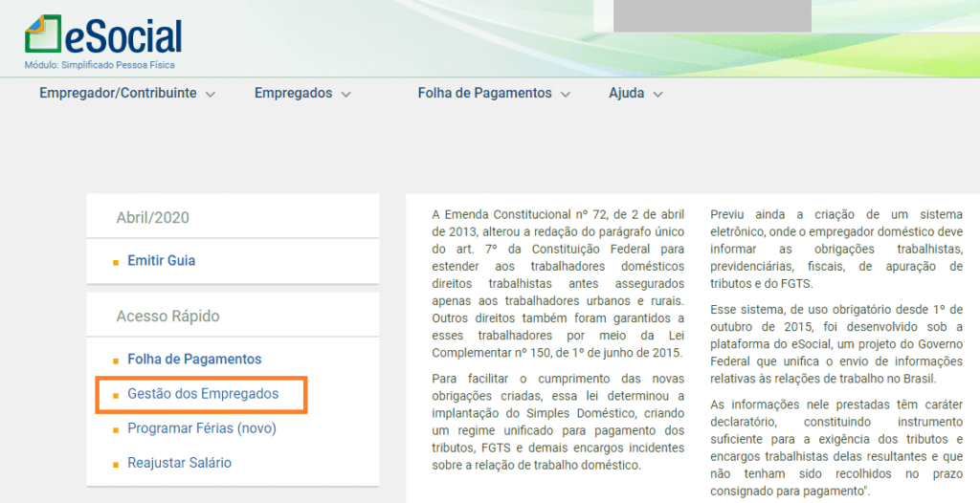The width and height of the screenshot is (980, 503).
Task: Click the Módulo: Simplificado Pessoa Física label
Action: pyautogui.click(x=100, y=65)
